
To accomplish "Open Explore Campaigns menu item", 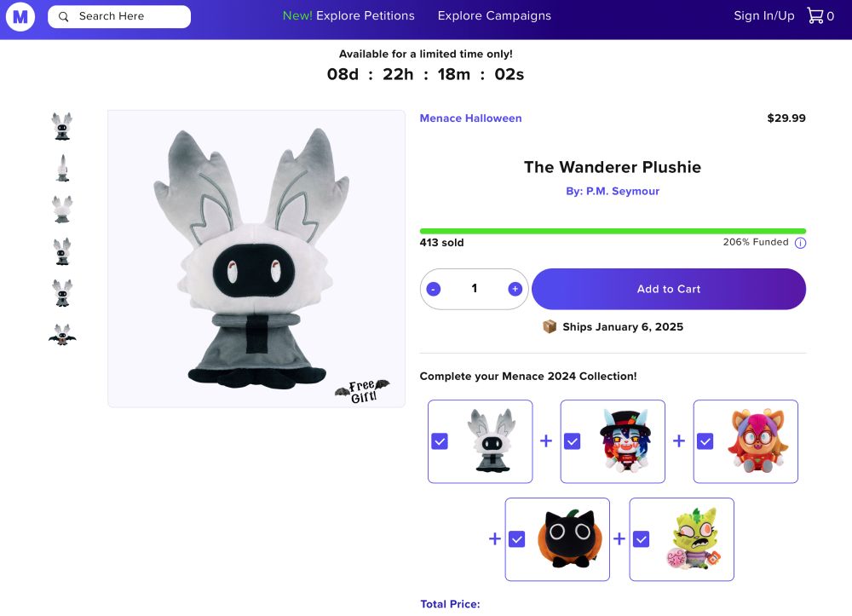I will (x=494, y=15).
